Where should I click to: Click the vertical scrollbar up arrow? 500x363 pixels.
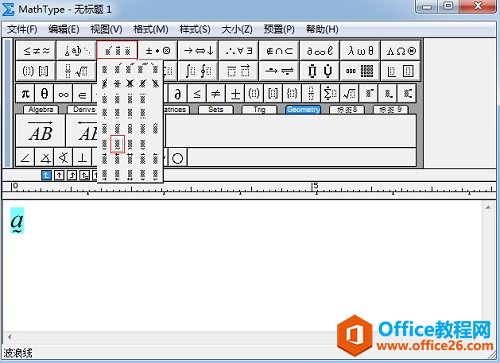[488, 207]
